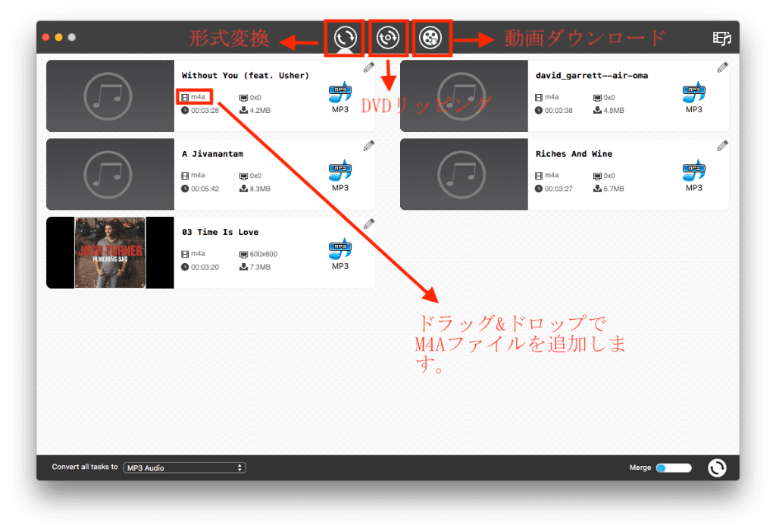
Task: Click the edit pencil for david_garrett--air-oma
Action: 722,67
